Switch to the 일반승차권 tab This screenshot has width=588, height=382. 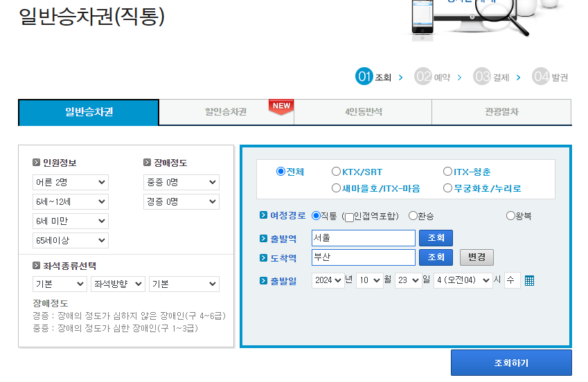(89, 112)
